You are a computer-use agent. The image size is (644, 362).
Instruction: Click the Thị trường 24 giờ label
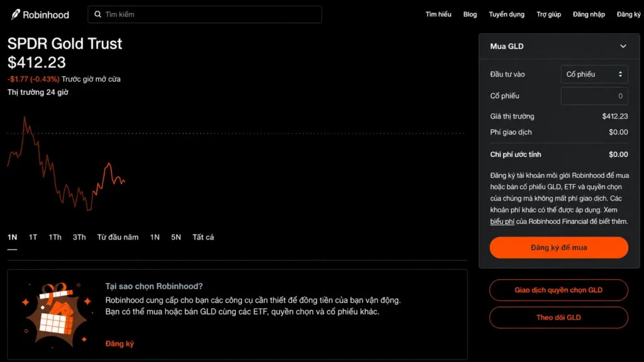tap(38, 92)
